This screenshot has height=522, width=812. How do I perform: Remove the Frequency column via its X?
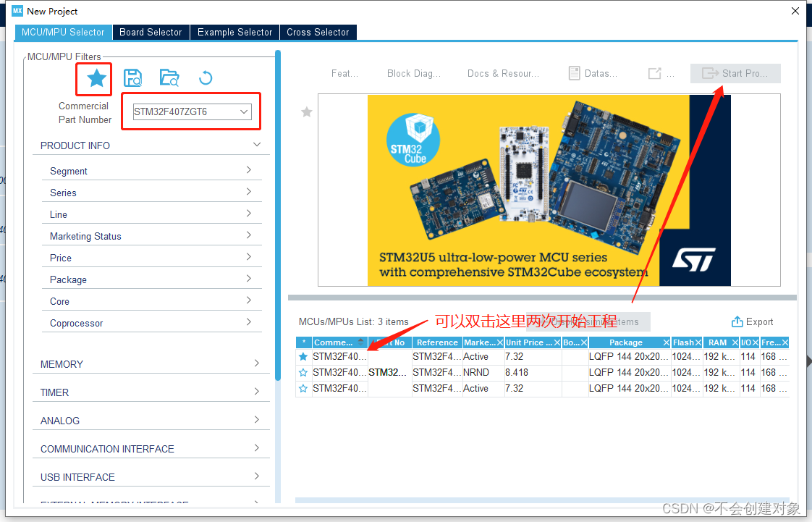(x=785, y=343)
